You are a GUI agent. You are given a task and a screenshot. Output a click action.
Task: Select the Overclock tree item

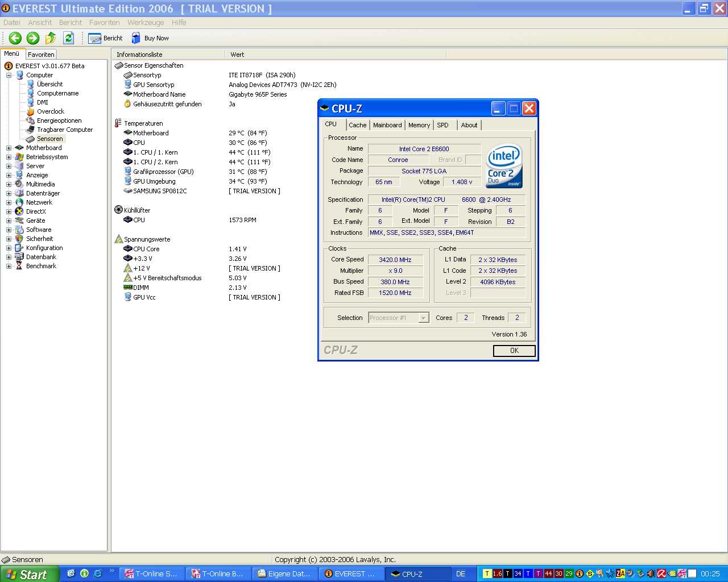[51, 111]
